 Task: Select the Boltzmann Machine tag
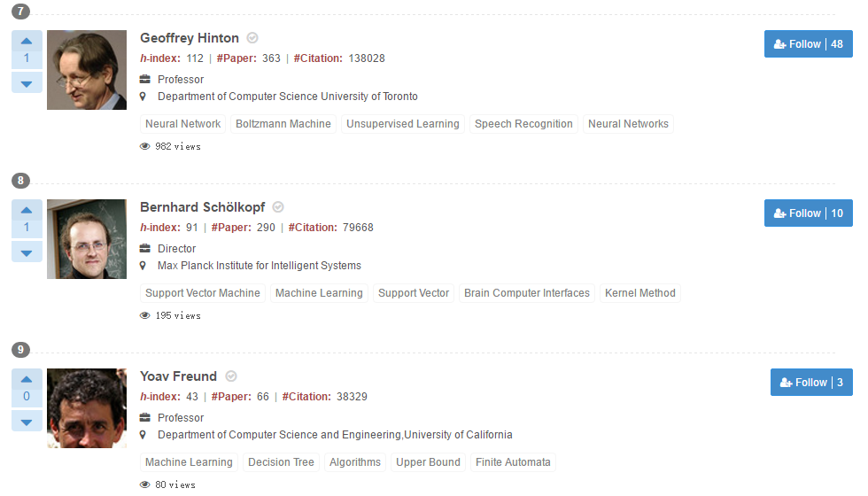(283, 124)
